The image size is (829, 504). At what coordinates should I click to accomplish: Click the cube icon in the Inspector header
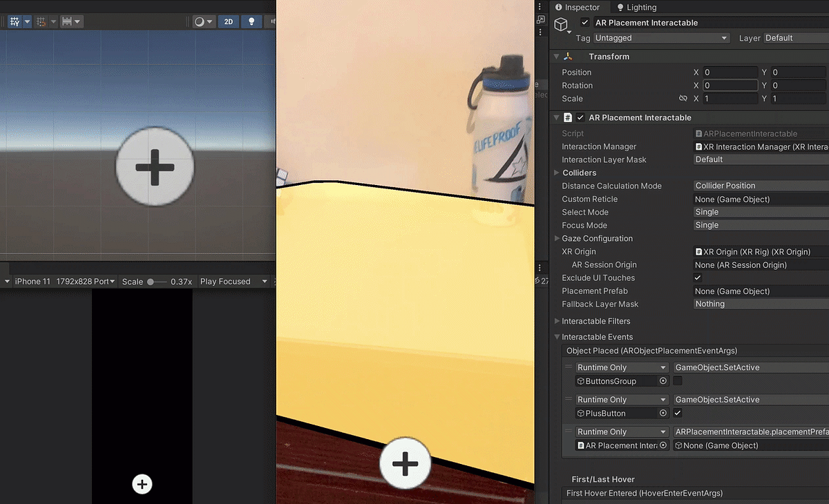(562, 23)
